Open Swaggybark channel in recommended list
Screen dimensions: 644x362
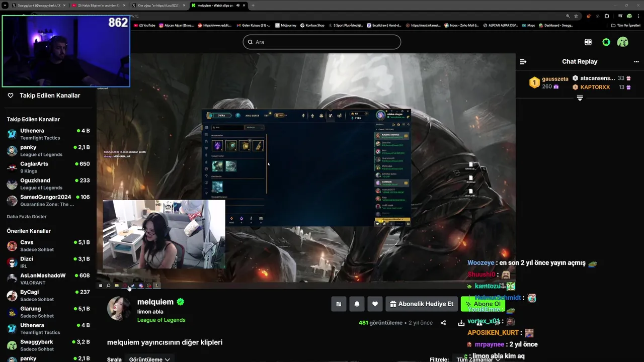[x=48, y=345]
